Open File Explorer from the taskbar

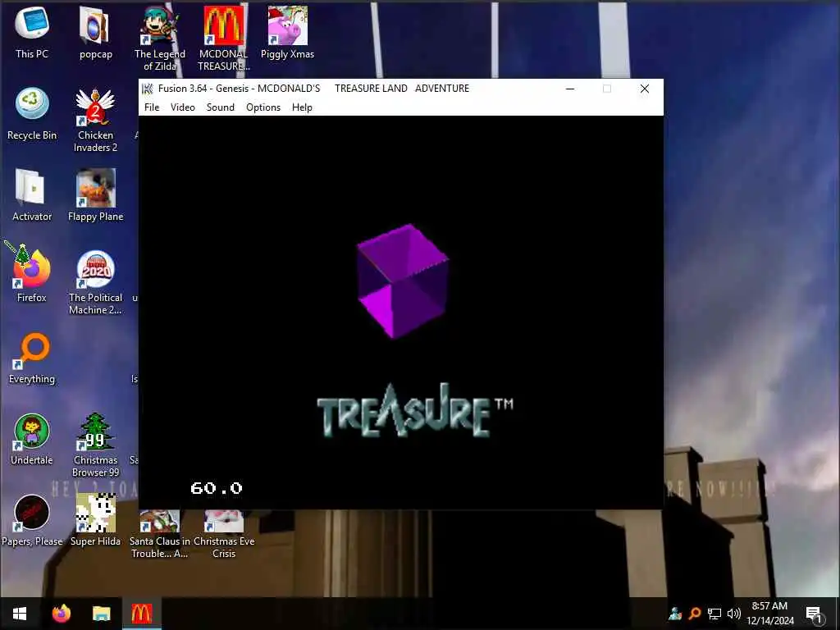click(x=101, y=614)
